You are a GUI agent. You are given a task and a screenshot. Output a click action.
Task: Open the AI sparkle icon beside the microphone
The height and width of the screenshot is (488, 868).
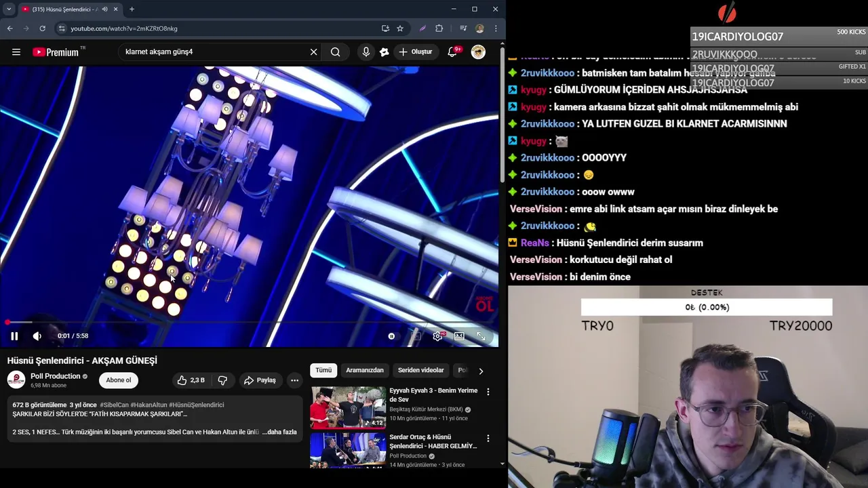point(384,52)
